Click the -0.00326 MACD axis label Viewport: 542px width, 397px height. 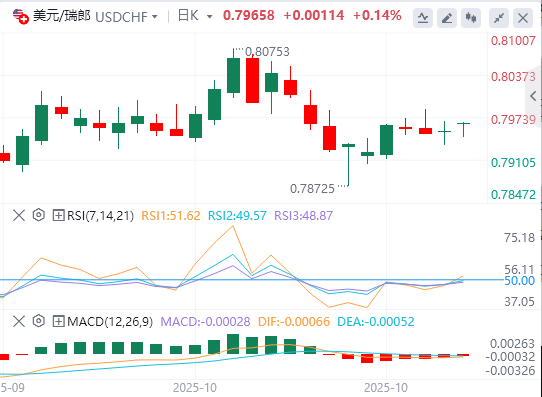coord(510,371)
